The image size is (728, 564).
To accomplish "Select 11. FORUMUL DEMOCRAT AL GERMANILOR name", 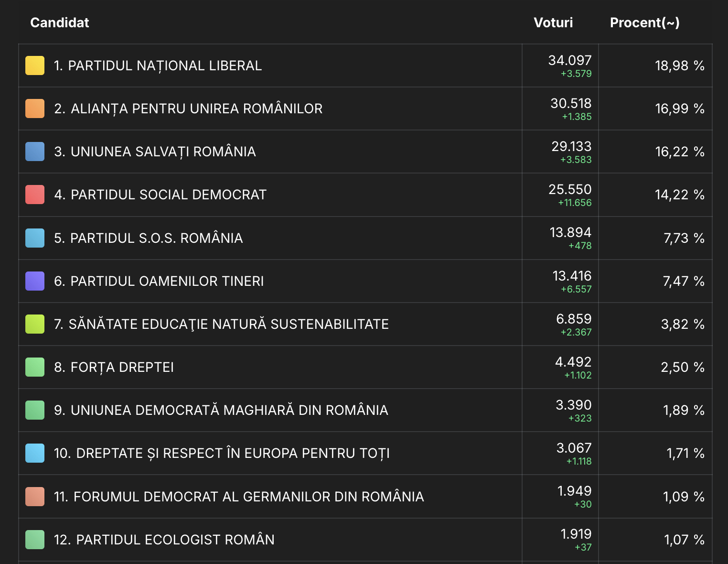I will pyautogui.click(x=239, y=497).
